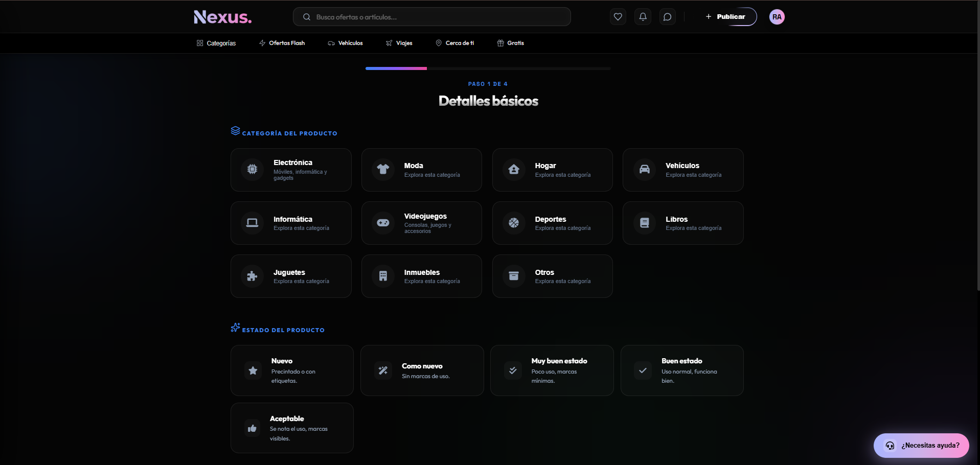Choose the Moda category label
Screen dimensions: 980x465
(x=414, y=166)
